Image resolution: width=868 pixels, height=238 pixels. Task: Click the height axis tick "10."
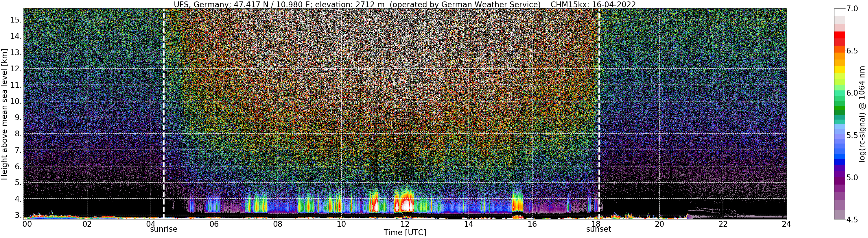coord(16,101)
